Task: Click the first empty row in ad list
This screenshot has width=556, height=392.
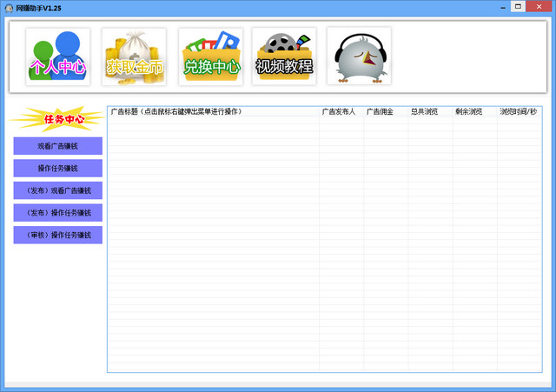Action: coord(323,123)
